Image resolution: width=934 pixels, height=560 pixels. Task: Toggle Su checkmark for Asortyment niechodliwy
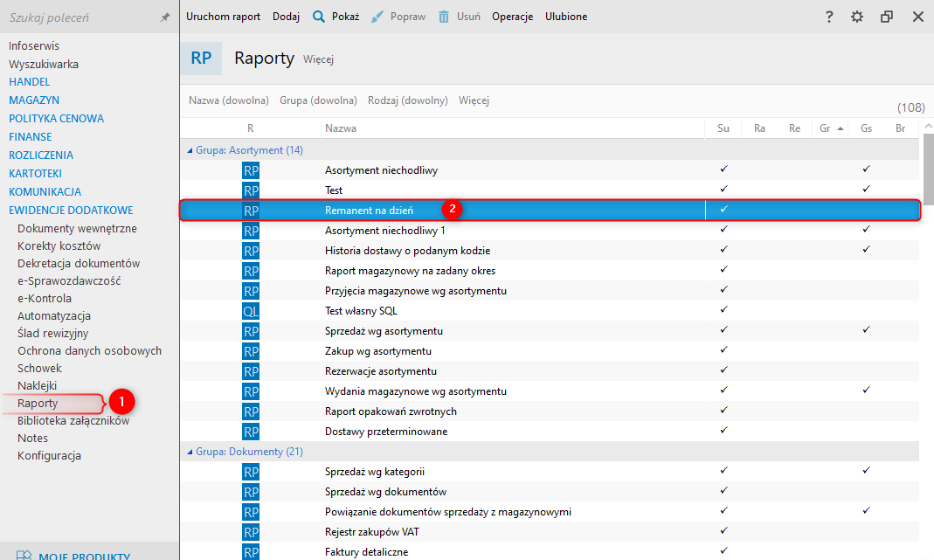click(x=723, y=169)
